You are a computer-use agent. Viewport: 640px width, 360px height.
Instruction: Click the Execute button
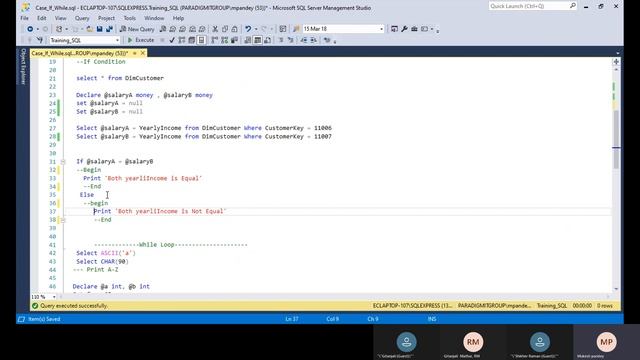(140, 40)
